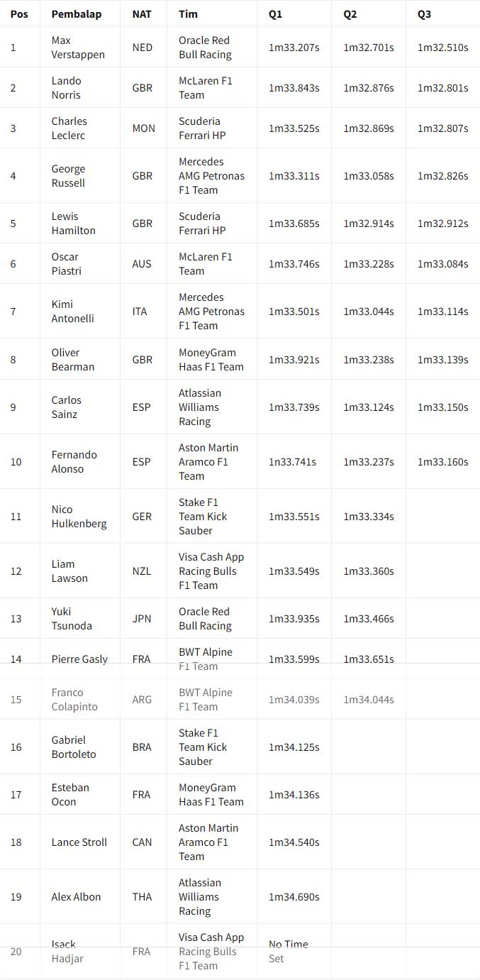Image resolution: width=480 pixels, height=980 pixels.
Task: Select Lewis Hamilton's name
Action: click(x=73, y=224)
